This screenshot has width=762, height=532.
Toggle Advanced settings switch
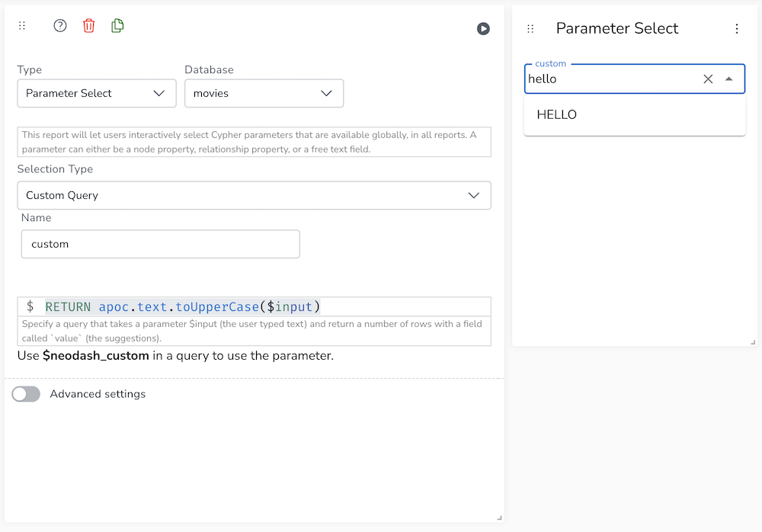coord(26,394)
